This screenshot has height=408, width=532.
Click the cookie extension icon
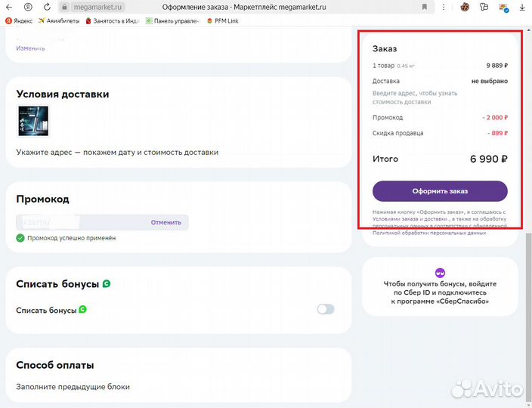[465, 7]
